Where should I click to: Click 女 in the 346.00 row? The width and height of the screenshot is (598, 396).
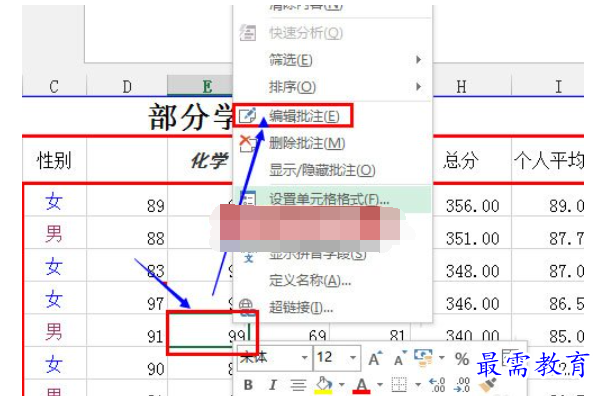[54, 299]
